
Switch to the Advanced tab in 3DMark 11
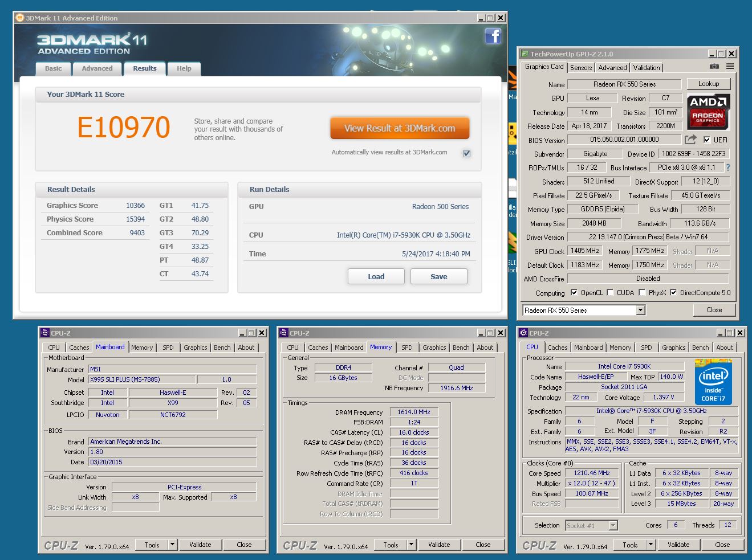click(97, 68)
